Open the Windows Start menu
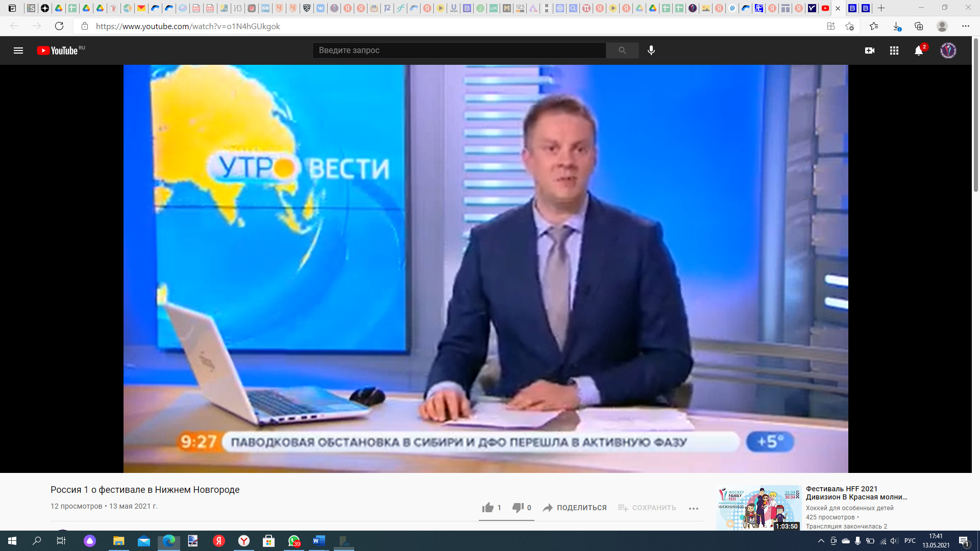This screenshot has height=551, width=980. click(x=12, y=541)
